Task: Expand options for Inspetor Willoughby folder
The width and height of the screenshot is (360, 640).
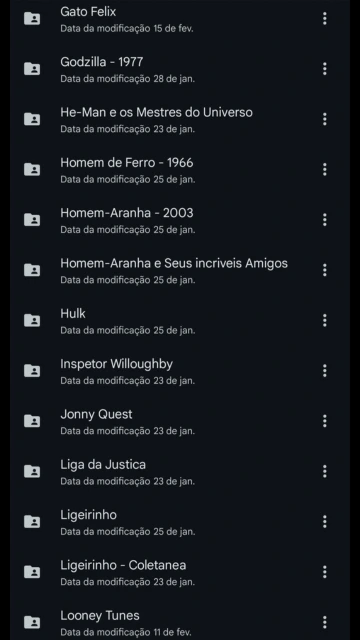Action: pyautogui.click(x=324, y=371)
